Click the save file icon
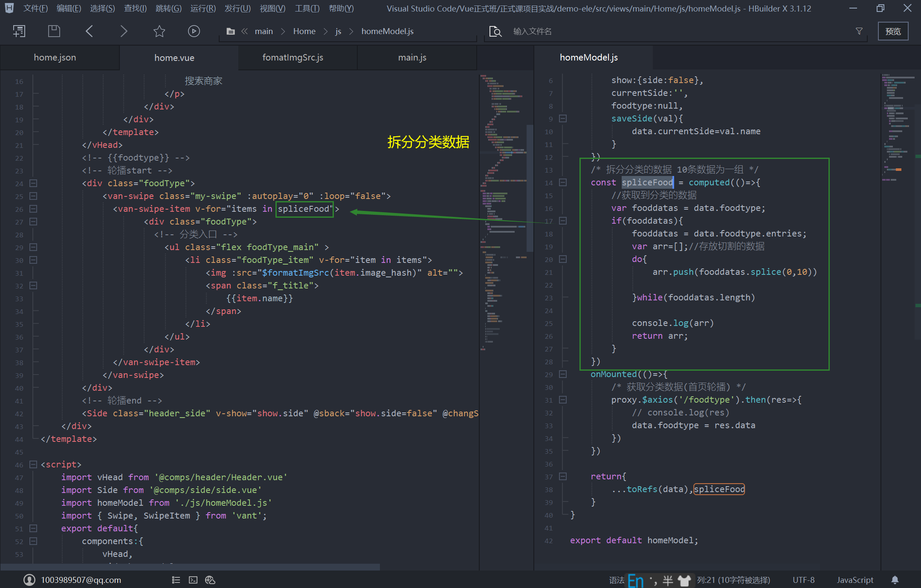The height and width of the screenshot is (588, 921). click(x=54, y=31)
